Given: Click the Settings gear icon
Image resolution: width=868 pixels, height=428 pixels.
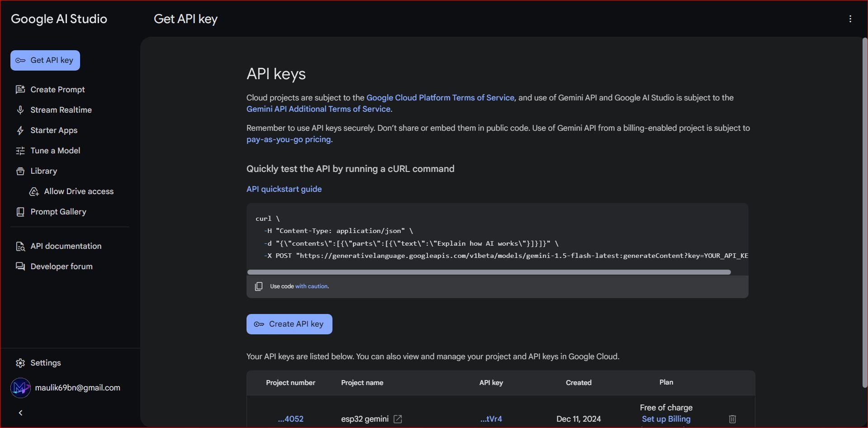Looking at the screenshot, I should pos(20,363).
